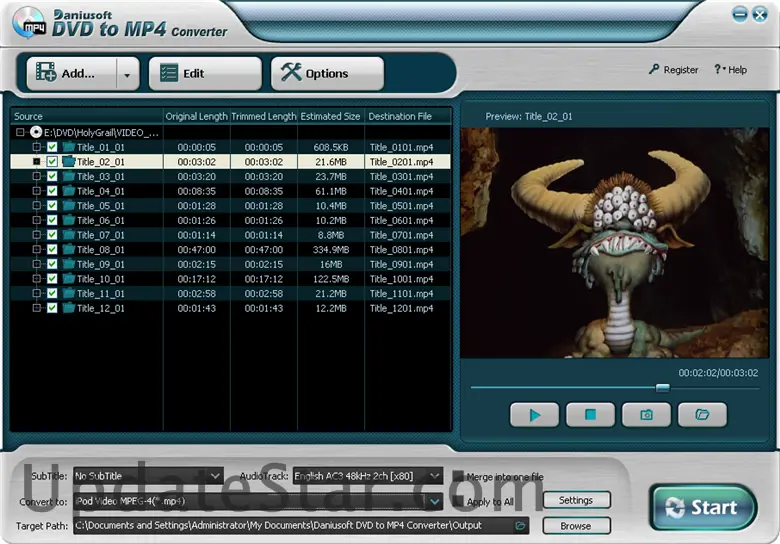Minimize the converter window
The height and width of the screenshot is (544, 780).
click(740, 14)
